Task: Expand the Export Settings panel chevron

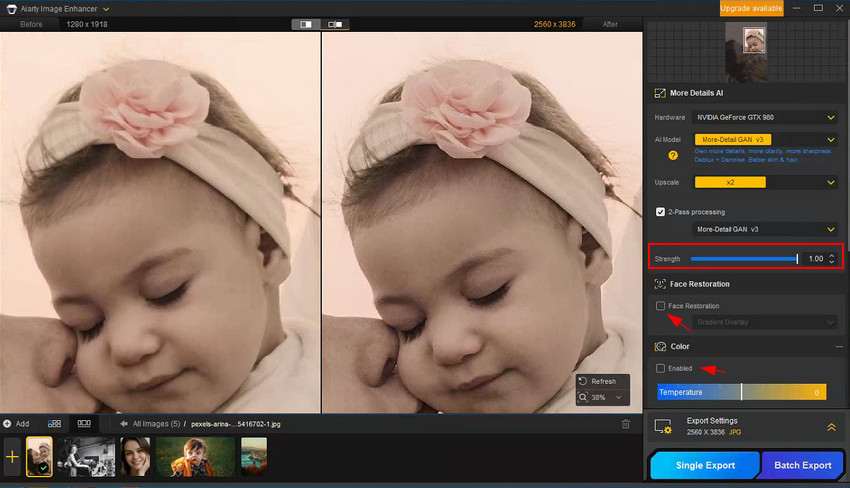Action: tap(832, 427)
